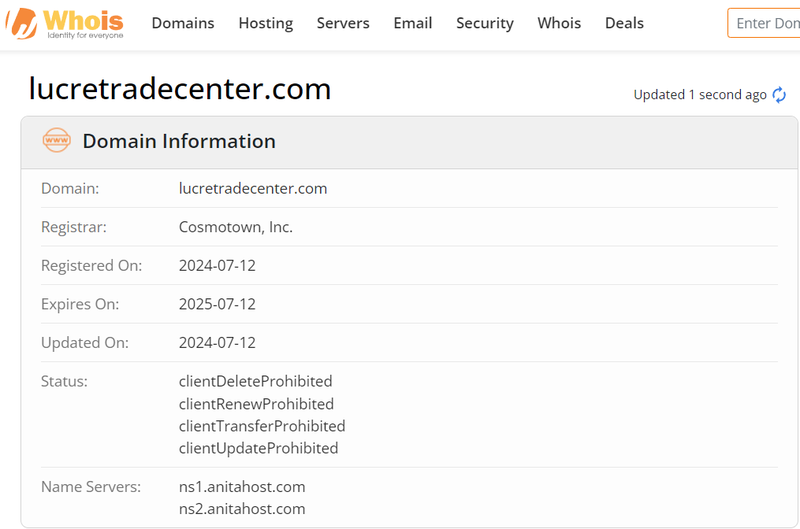The image size is (800, 529).
Task: Refresh the whois record with the reload icon
Action: (x=779, y=95)
